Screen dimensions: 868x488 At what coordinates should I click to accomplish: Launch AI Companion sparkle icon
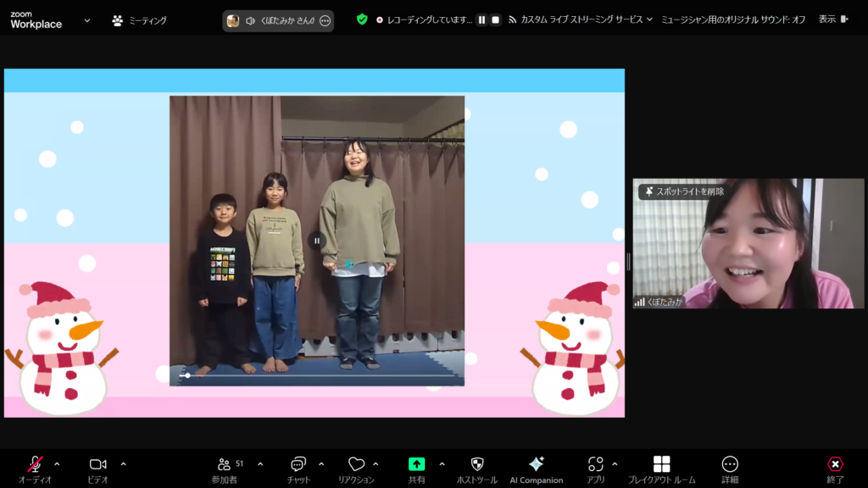(x=536, y=464)
